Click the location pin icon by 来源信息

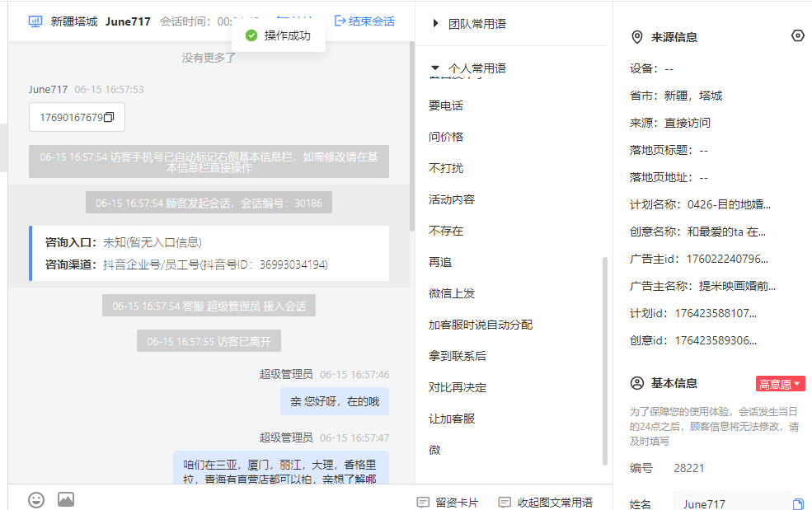(637, 37)
